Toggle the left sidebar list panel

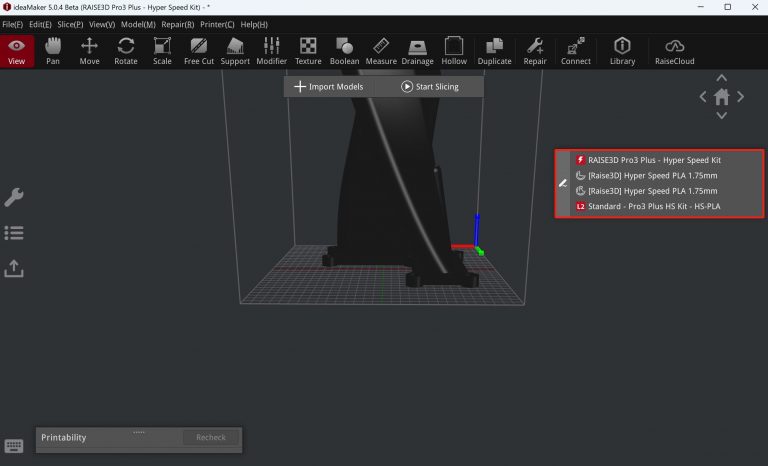point(14,233)
